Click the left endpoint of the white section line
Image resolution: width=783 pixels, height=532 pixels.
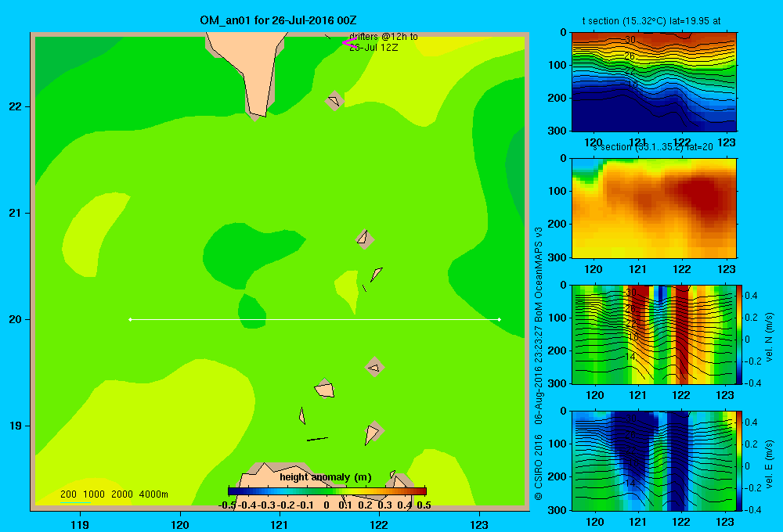130,319
